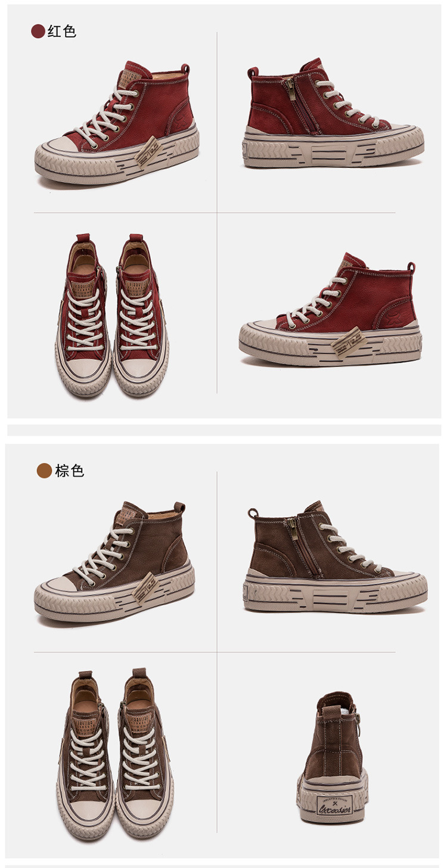Open the red shoe lower angled view

(330, 310)
